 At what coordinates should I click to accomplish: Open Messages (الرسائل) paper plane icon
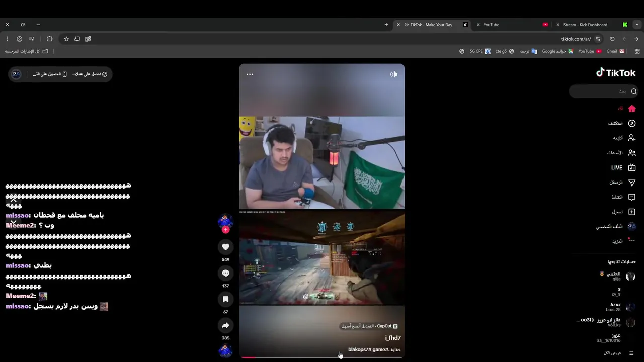coord(632,182)
